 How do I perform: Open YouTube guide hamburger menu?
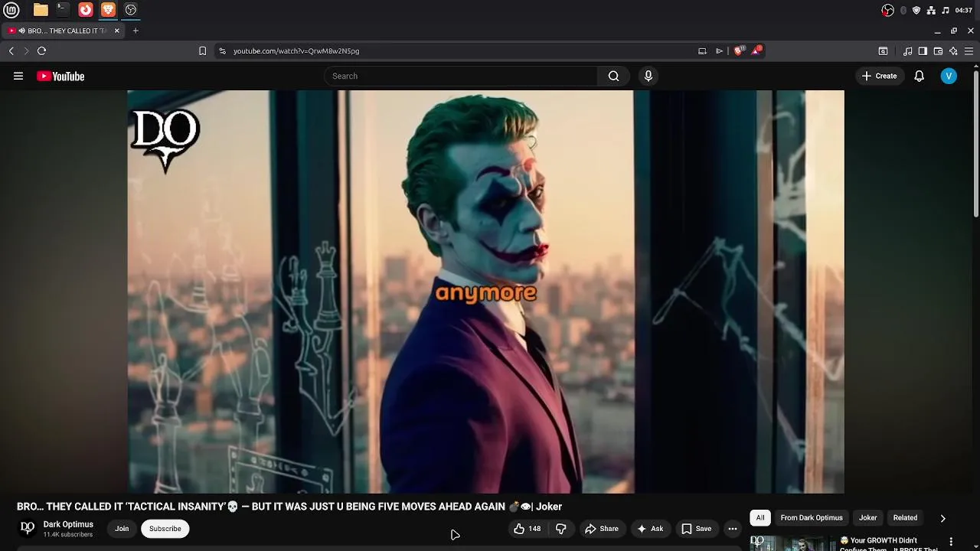[18, 76]
